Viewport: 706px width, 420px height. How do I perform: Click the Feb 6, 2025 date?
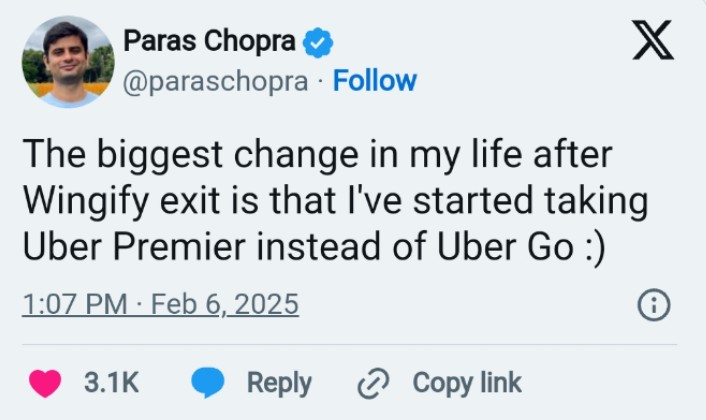[x=227, y=303]
